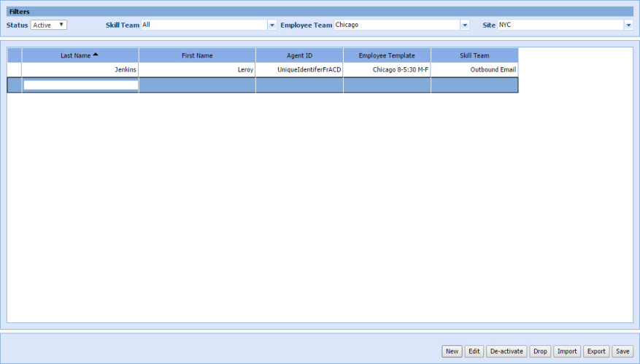Select the Jenkins last name cell
This screenshot has height=364, width=640.
[80, 70]
